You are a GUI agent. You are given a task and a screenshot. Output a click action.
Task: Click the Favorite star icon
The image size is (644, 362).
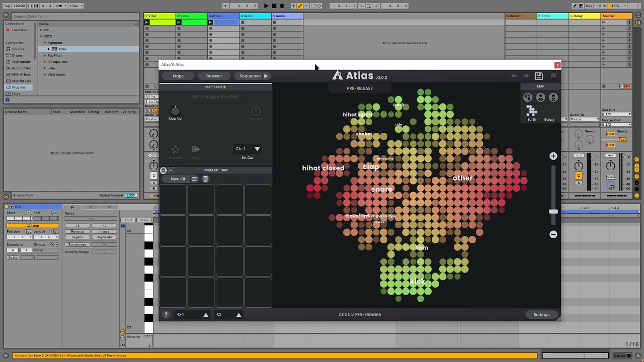[x=175, y=149]
